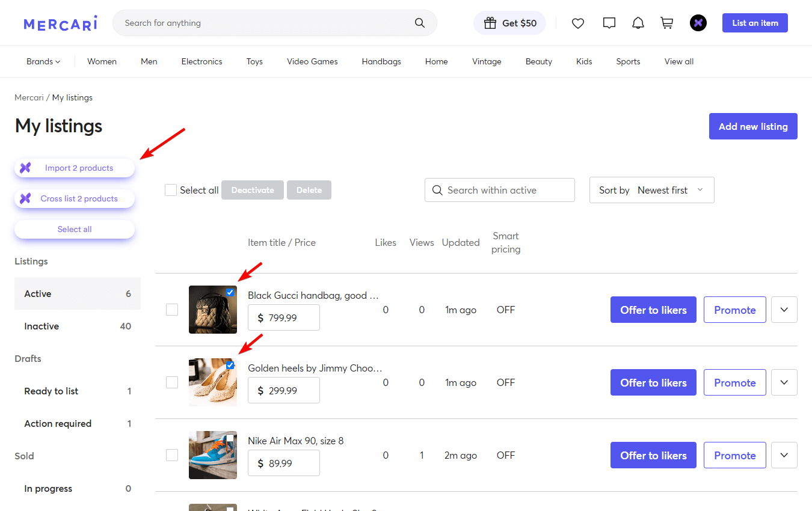Image resolution: width=812 pixels, height=511 pixels.
Task: Click the Mercari breadcrumb link
Action: [x=29, y=97]
